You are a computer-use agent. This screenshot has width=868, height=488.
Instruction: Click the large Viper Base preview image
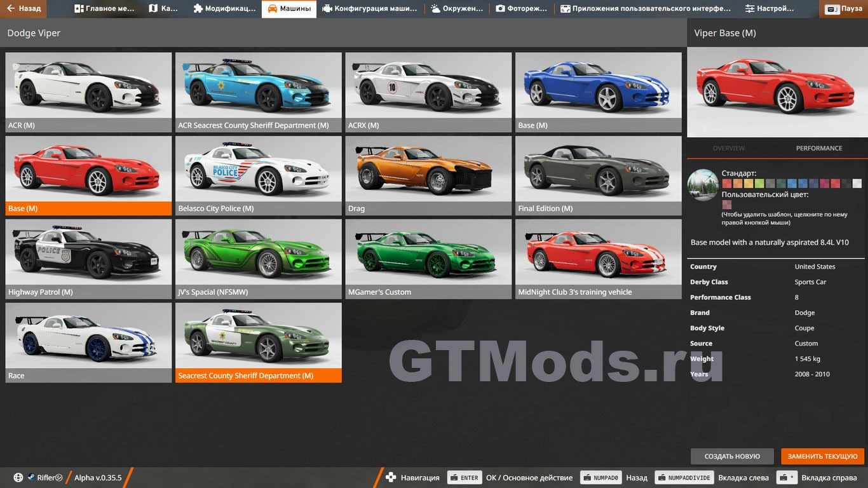pos(777,92)
